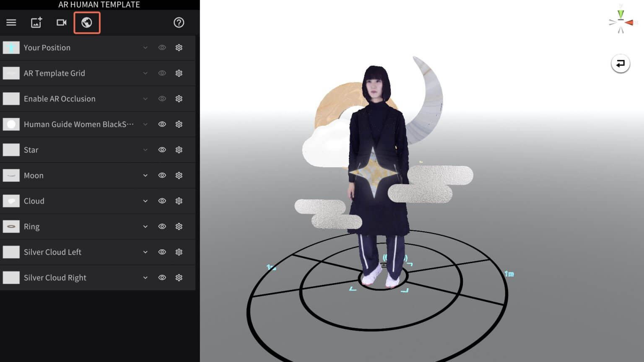Open the hamburger menu
The height and width of the screenshot is (362, 644).
click(11, 23)
